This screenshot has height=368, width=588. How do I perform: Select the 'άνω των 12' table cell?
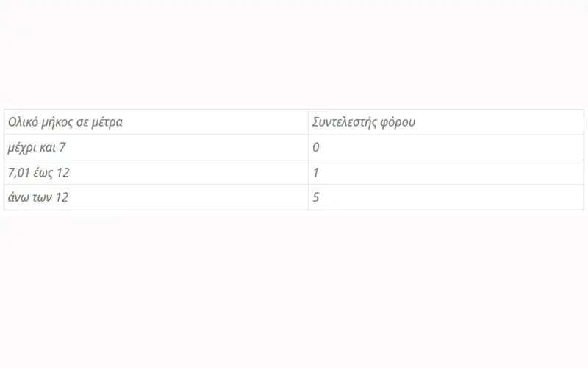point(38,197)
